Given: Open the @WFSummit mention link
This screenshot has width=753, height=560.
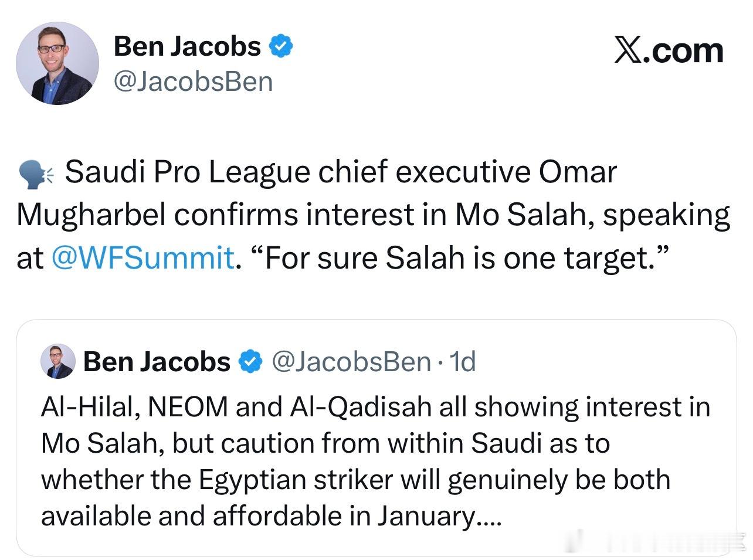Looking at the screenshot, I should pos(144,258).
